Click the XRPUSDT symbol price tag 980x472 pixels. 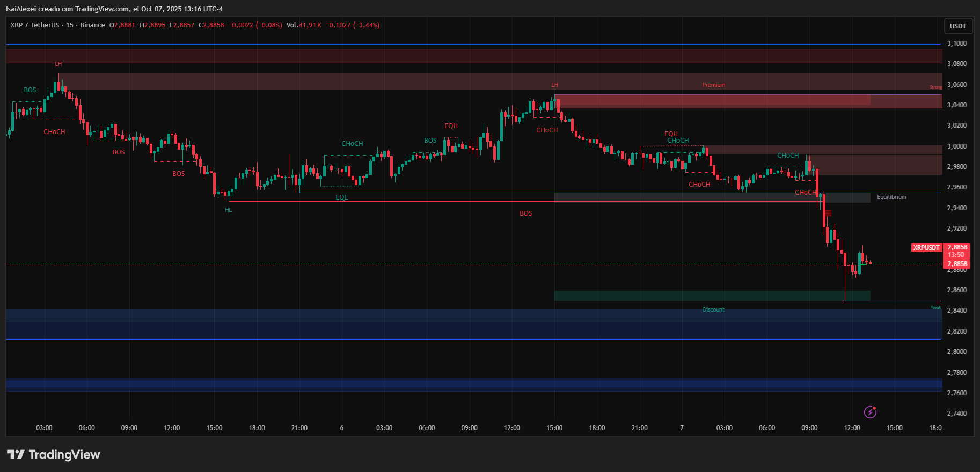click(x=926, y=248)
